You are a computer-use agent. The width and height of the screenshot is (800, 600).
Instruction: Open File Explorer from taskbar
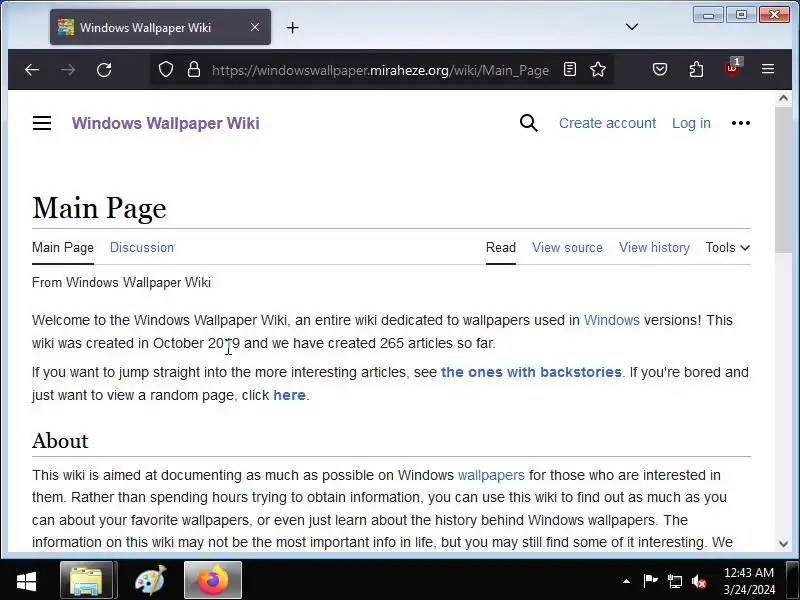89,580
